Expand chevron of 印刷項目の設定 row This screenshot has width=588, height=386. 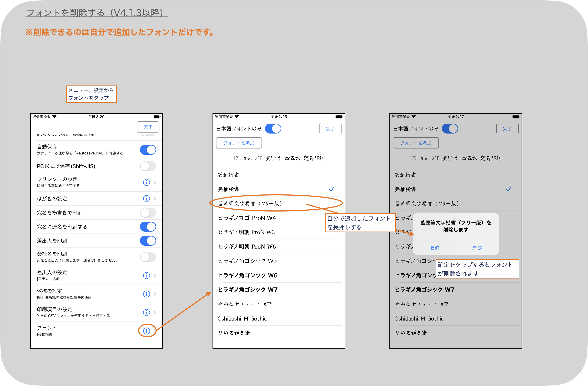pyautogui.click(x=155, y=312)
